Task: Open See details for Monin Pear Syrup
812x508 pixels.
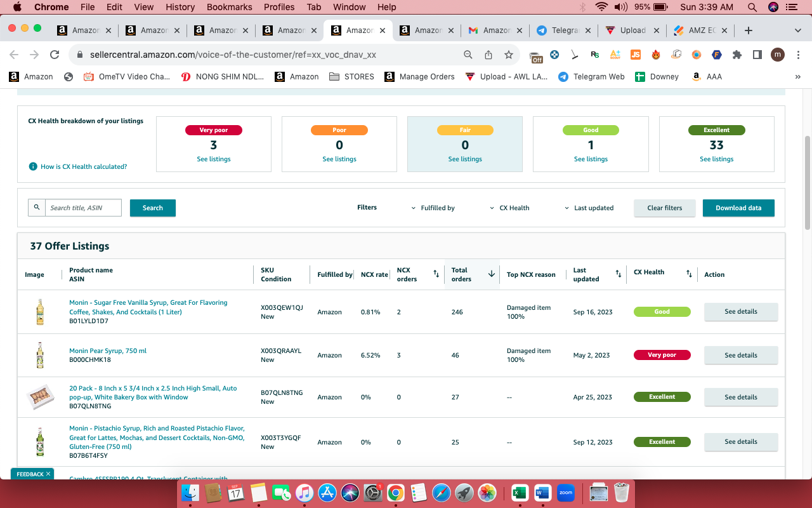Action: pyautogui.click(x=741, y=355)
